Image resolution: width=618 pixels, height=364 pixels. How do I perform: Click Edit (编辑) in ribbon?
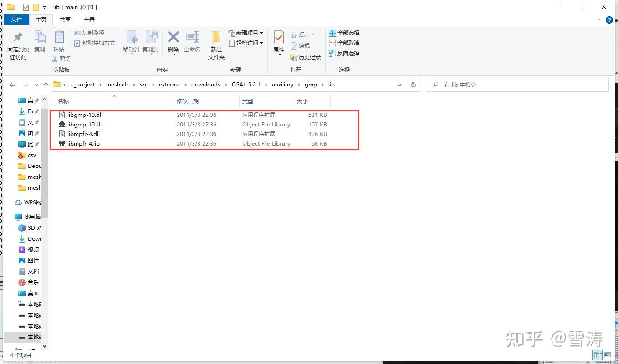click(x=300, y=45)
